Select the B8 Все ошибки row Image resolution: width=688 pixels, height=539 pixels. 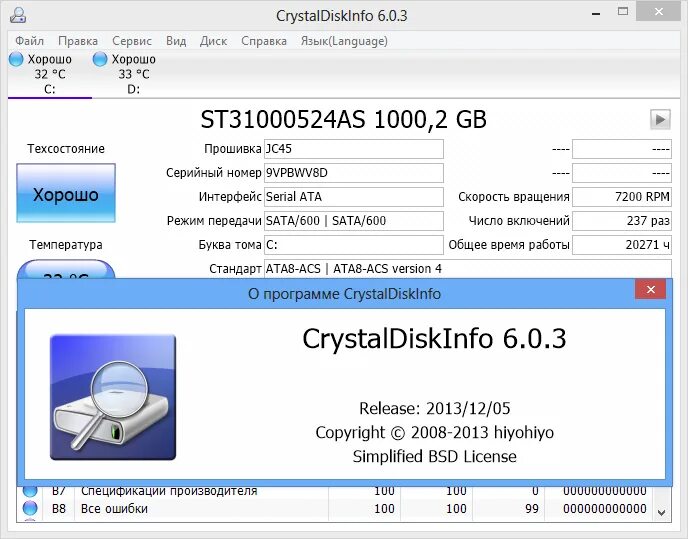pyautogui.click(x=335, y=509)
